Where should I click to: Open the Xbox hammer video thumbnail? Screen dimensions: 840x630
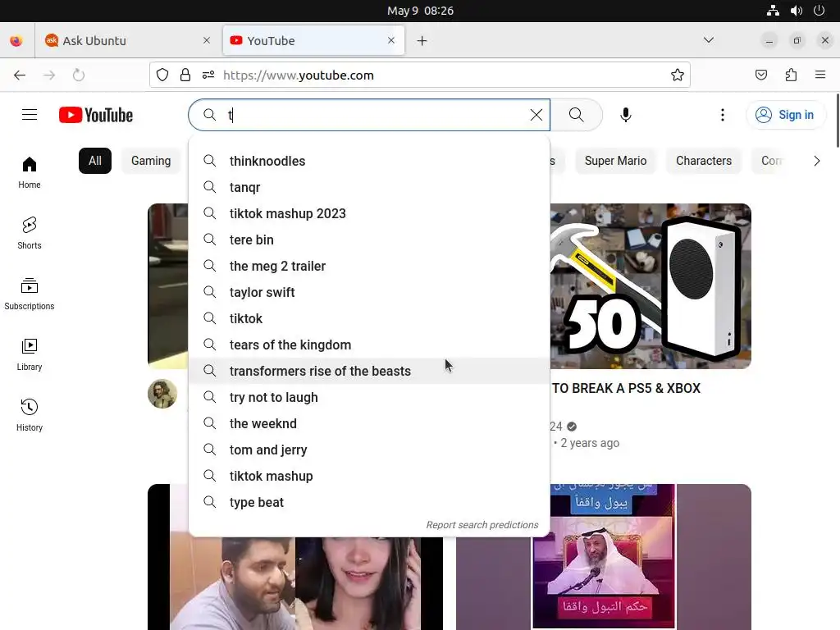click(x=651, y=285)
